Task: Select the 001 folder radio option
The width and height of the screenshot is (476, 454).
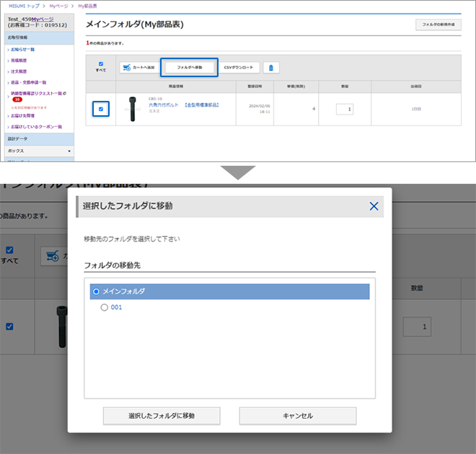Action: coord(105,307)
